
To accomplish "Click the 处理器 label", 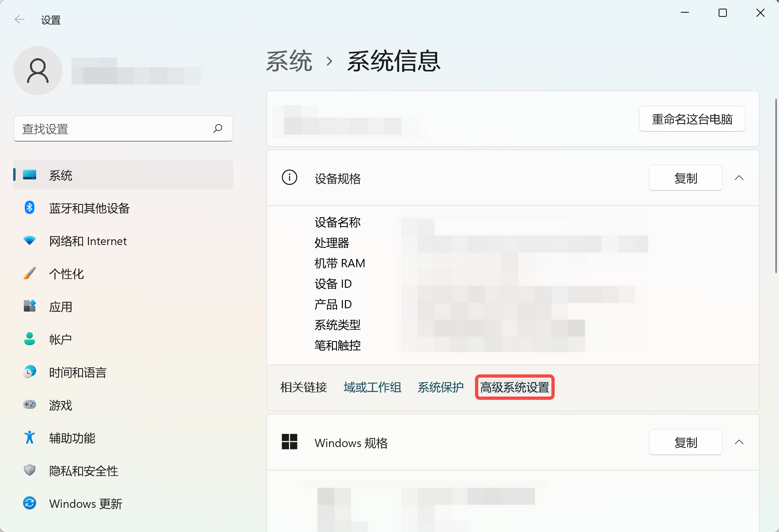I will click(332, 243).
